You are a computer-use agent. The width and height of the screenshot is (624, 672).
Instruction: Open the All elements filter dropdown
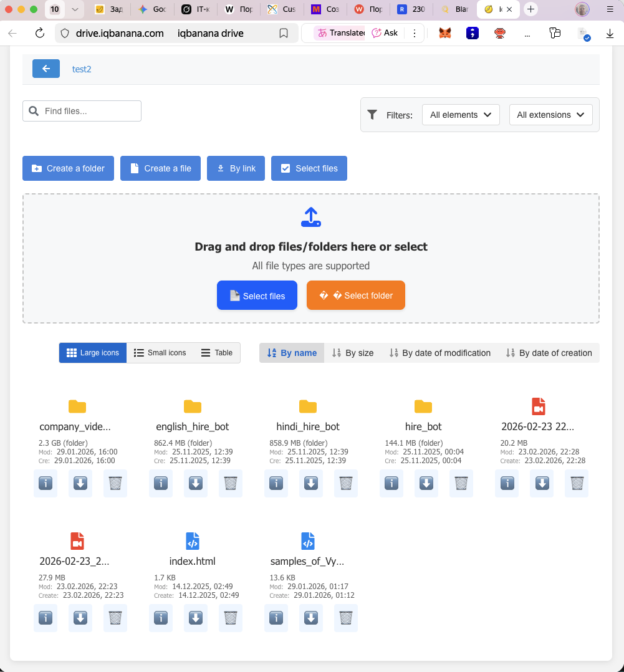coord(461,115)
